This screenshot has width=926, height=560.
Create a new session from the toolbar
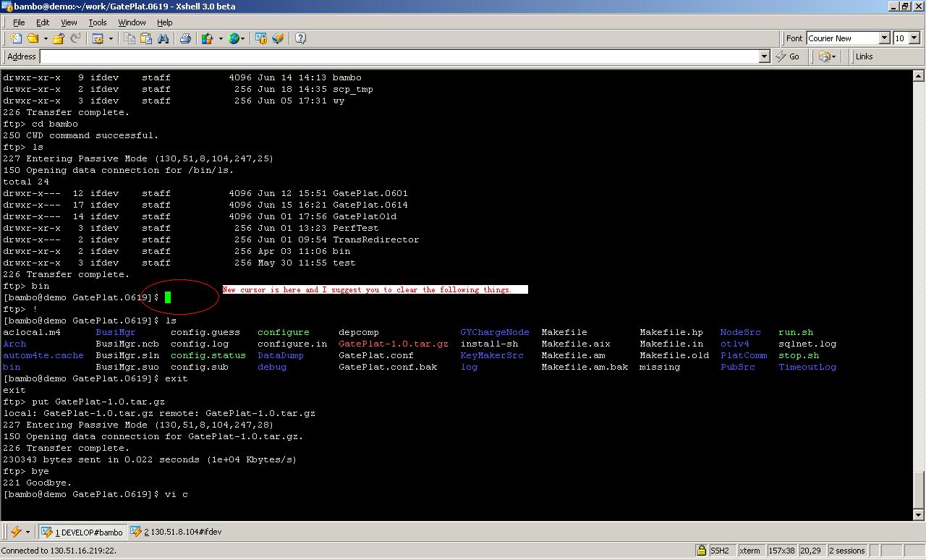(x=16, y=38)
